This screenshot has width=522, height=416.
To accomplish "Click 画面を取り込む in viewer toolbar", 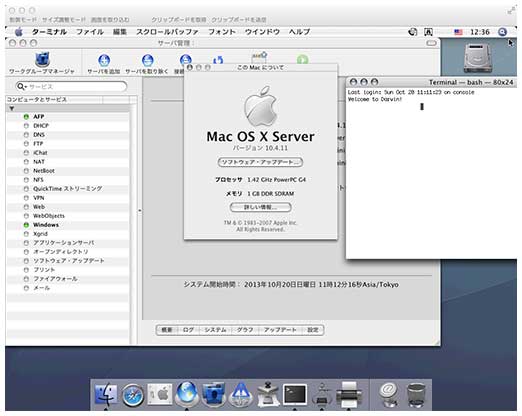I will click(x=110, y=20).
